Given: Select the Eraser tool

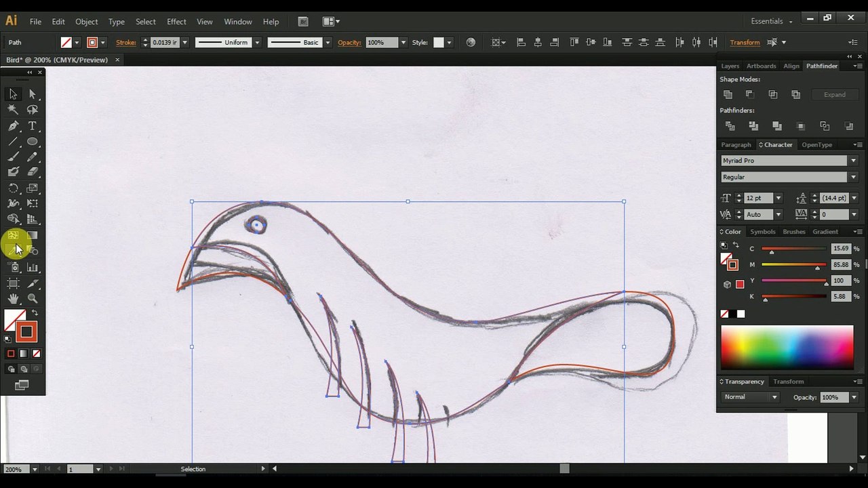Looking at the screenshot, I should [x=33, y=172].
